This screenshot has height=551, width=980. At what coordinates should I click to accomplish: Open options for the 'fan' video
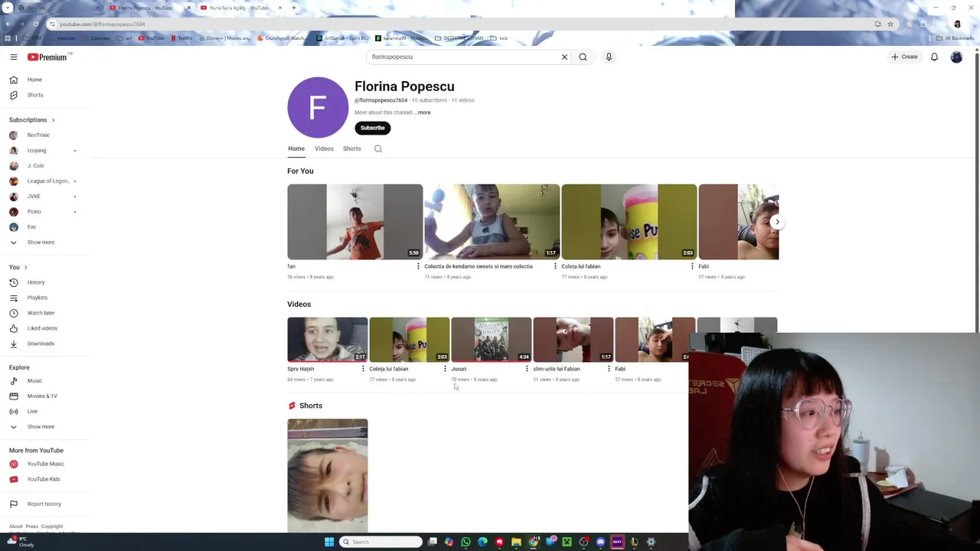pyautogui.click(x=418, y=266)
